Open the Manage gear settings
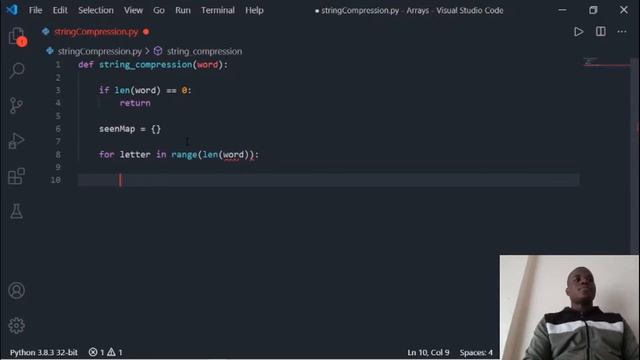Image resolution: width=640 pixels, height=360 pixels. 16,325
